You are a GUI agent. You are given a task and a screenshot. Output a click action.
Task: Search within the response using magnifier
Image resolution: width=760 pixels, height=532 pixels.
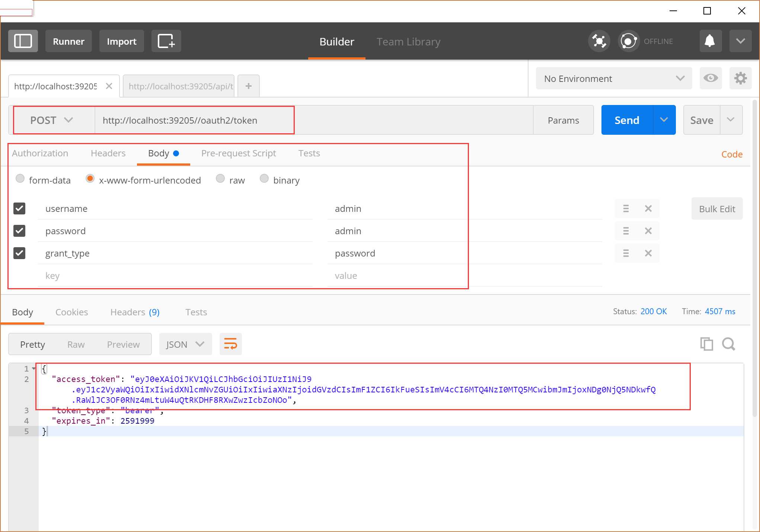pos(728,344)
